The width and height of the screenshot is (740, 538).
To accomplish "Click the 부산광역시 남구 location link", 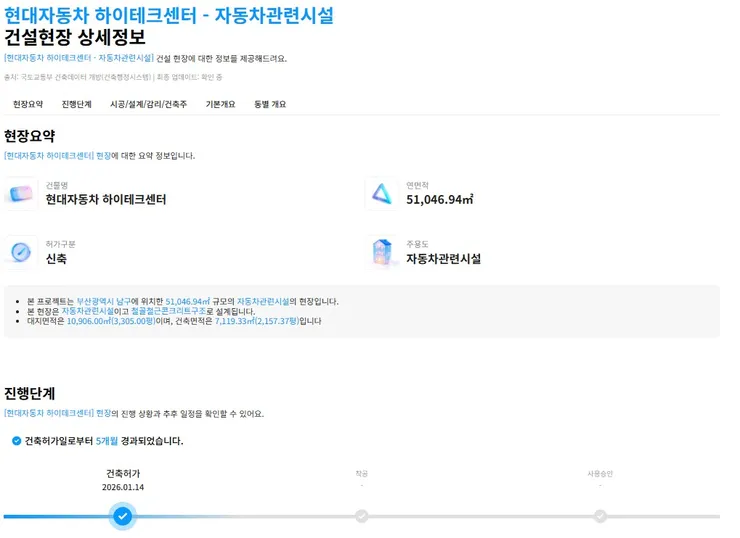I will [x=103, y=301].
